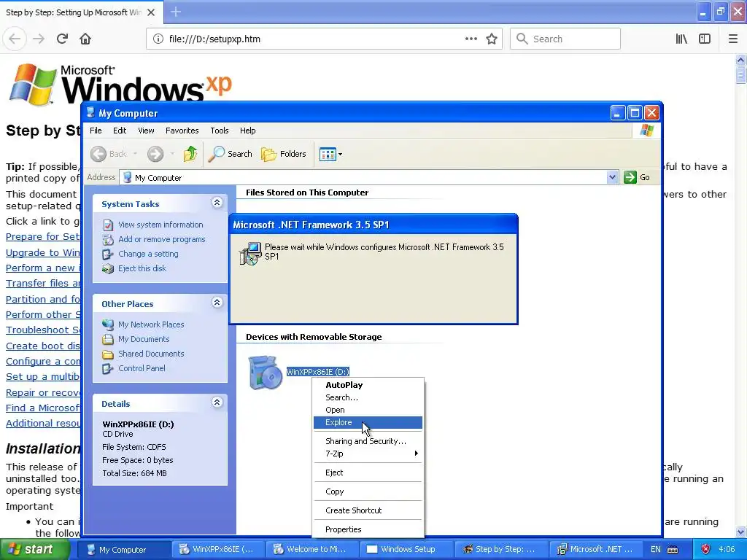Open the Firefox hamburger menu
The width and height of the screenshot is (747, 560).
[x=733, y=39]
